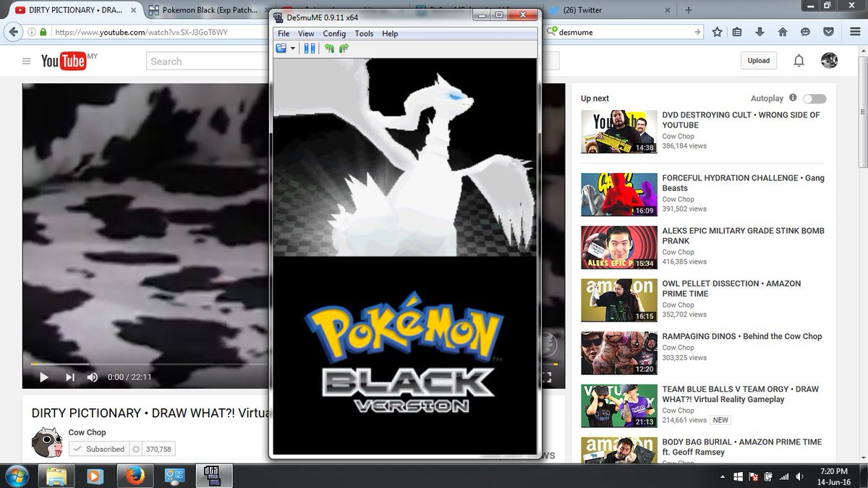The height and width of the screenshot is (488, 868).
Task: Open a new Firefox tab
Action: point(689,10)
